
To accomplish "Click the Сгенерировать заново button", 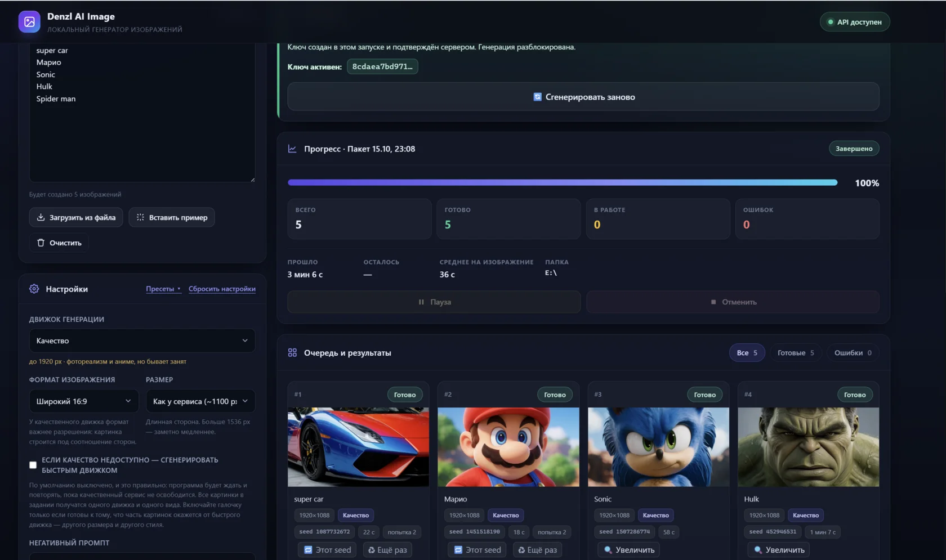I will coord(583,97).
